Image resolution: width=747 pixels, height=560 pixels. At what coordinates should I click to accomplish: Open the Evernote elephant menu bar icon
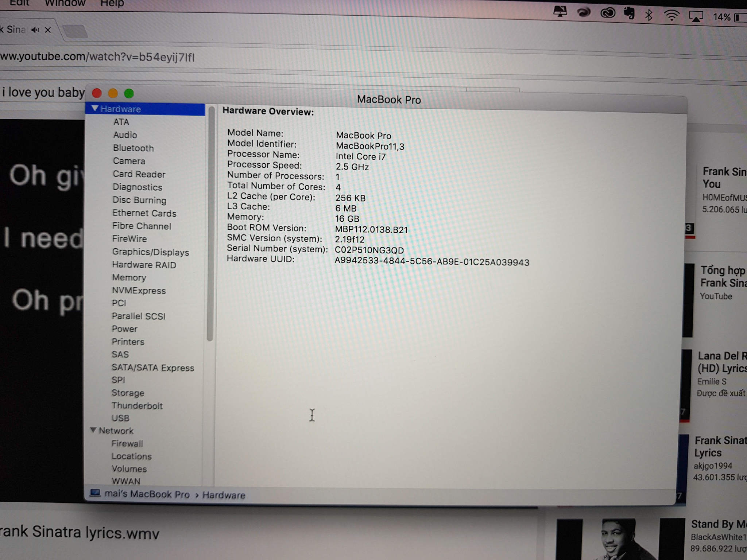629,14
